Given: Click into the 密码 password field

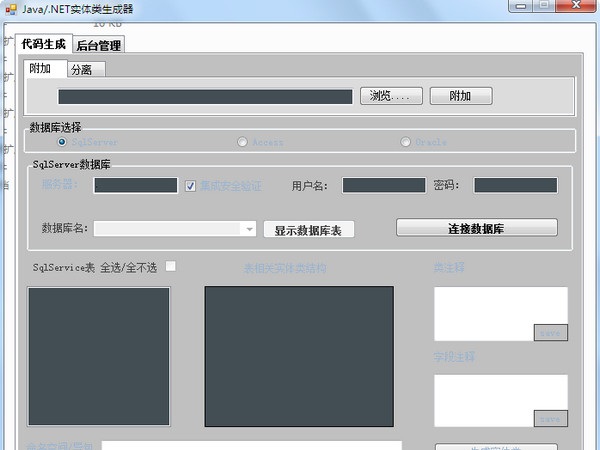Looking at the screenshot, I should pos(515,185).
